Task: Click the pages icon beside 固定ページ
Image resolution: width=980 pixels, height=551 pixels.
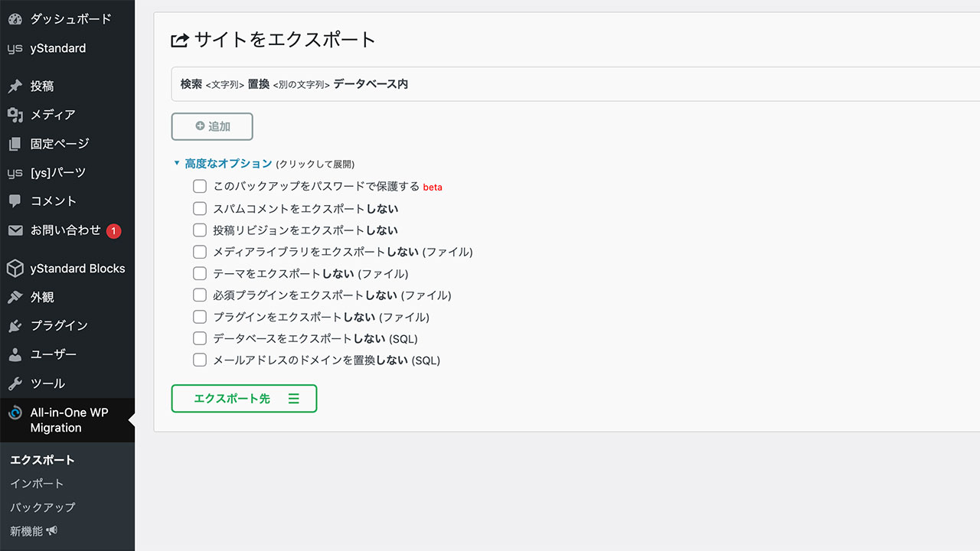Action: tap(15, 144)
